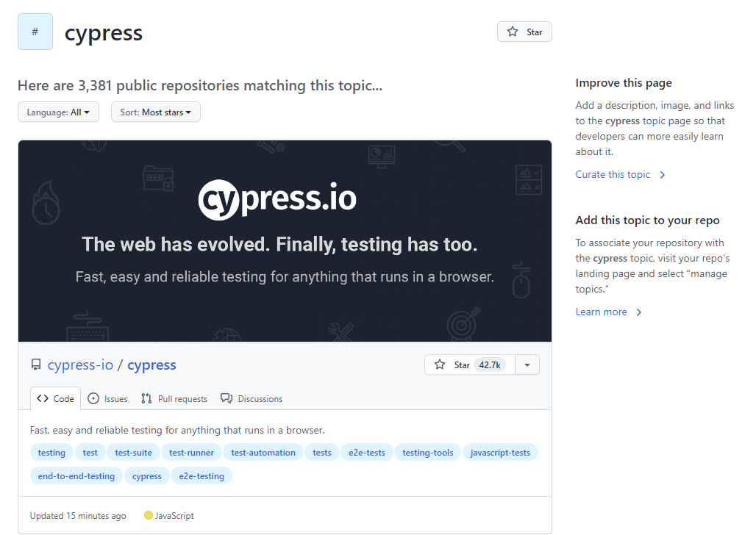Viewport: 756px width, 535px height.
Task: Click the 3,381 public repositories heading
Action: coord(200,85)
